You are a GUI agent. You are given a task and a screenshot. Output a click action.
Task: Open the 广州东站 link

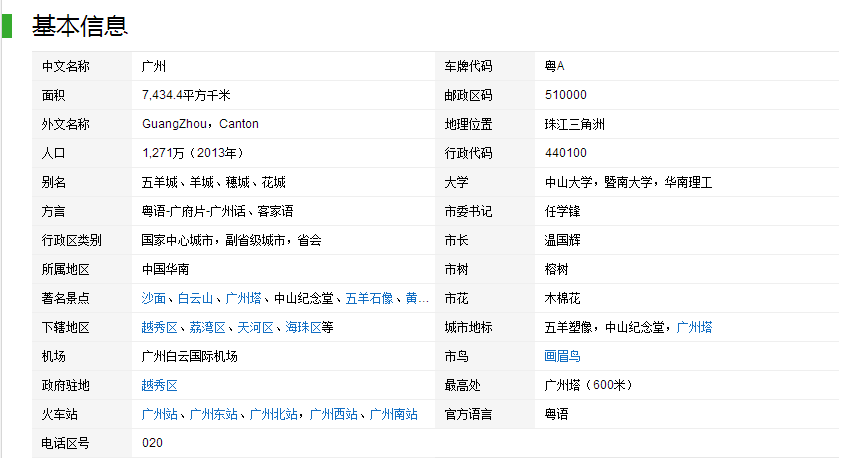214,414
